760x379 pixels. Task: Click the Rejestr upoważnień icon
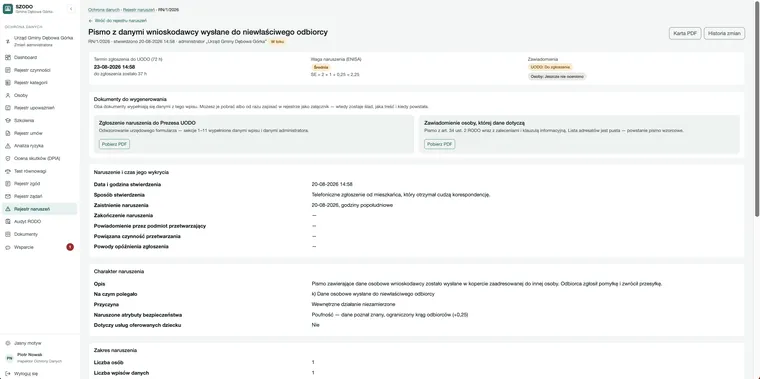(8, 108)
